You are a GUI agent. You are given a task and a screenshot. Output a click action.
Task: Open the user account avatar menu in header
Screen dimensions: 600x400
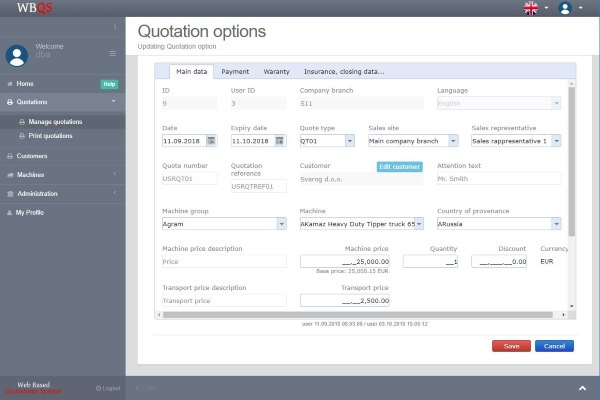(566, 8)
